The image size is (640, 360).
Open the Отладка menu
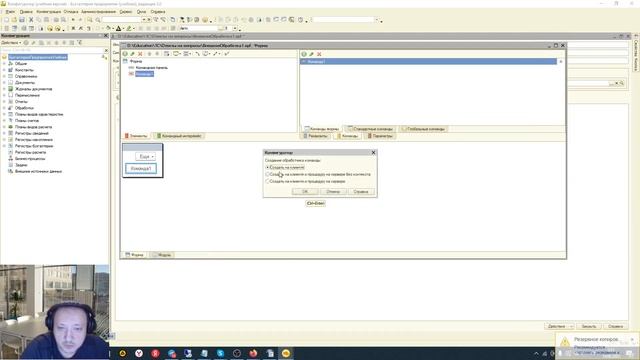(71, 12)
